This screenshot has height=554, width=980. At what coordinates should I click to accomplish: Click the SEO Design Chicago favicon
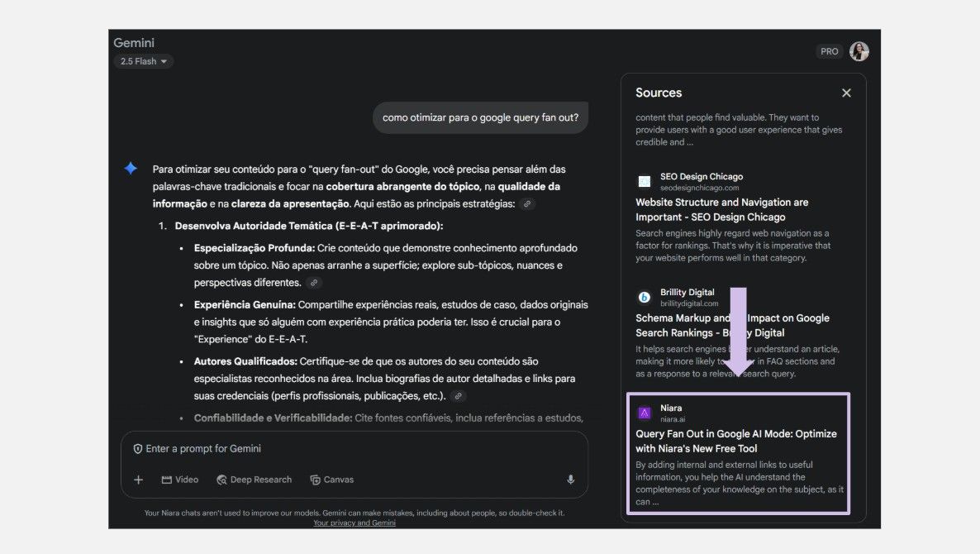coord(645,182)
